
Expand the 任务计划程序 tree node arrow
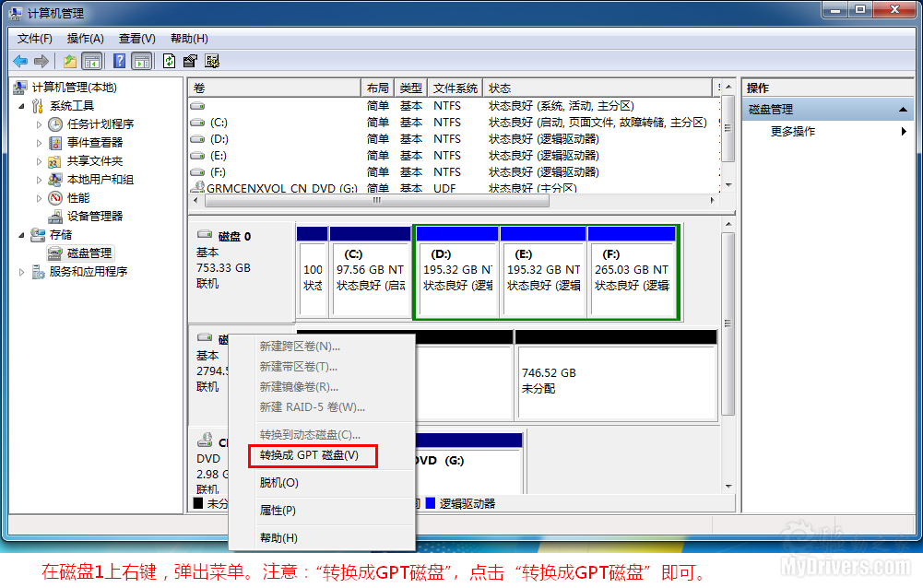39,124
